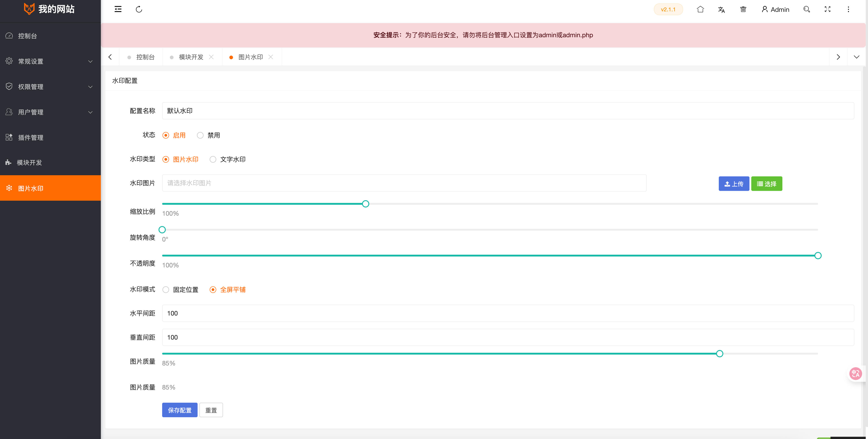Switch to the 模块开发 tab
Viewport: 868px width, 439px height.
[191, 57]
